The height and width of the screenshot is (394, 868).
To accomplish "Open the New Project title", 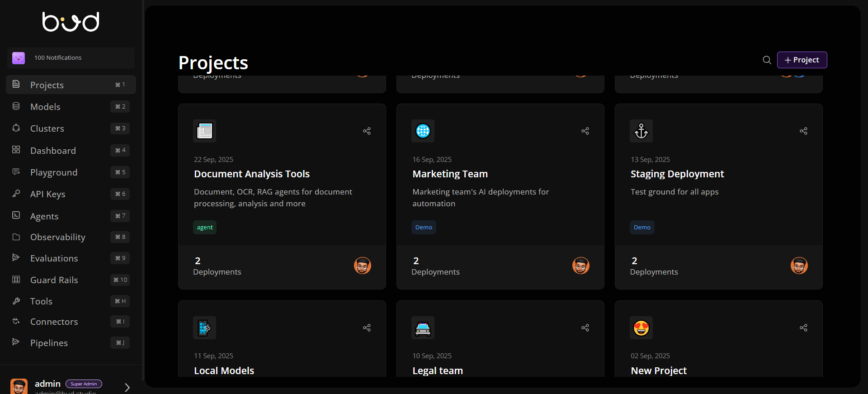I will 659,370.
